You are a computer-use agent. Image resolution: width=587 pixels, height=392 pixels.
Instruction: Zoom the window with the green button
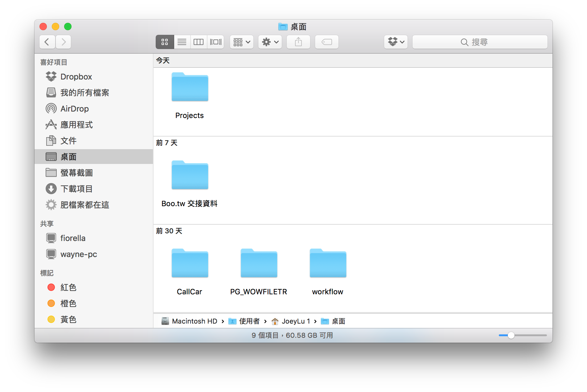click(x=68, y=27)
